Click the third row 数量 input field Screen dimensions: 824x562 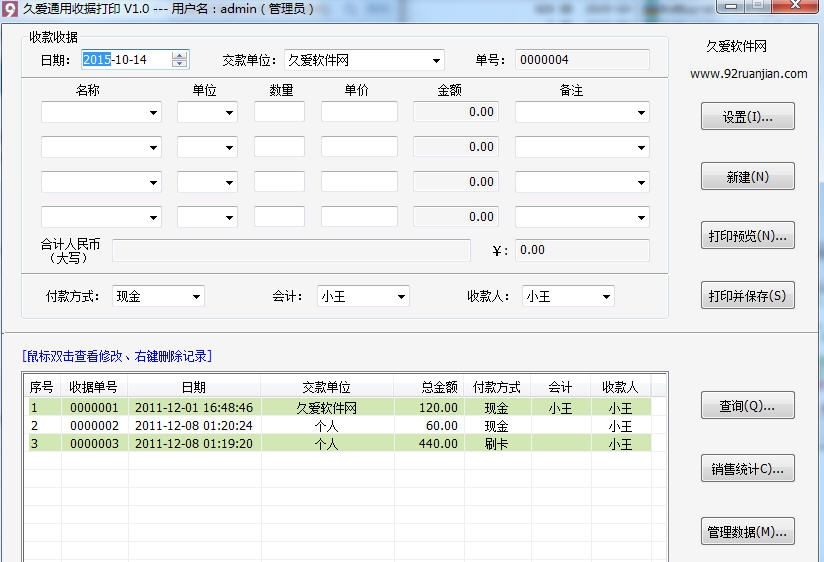click(279, 181)
